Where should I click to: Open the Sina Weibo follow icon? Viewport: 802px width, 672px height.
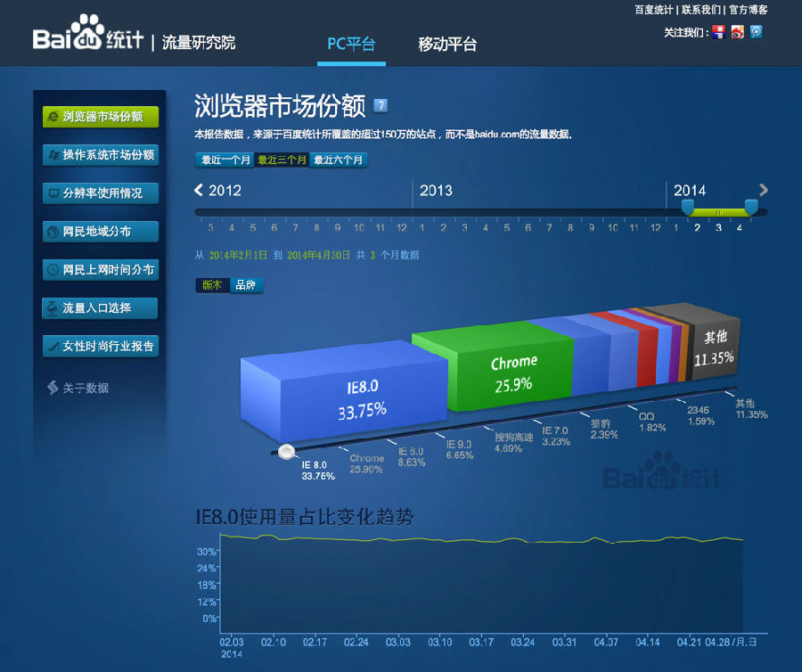(x=737, y=32)
